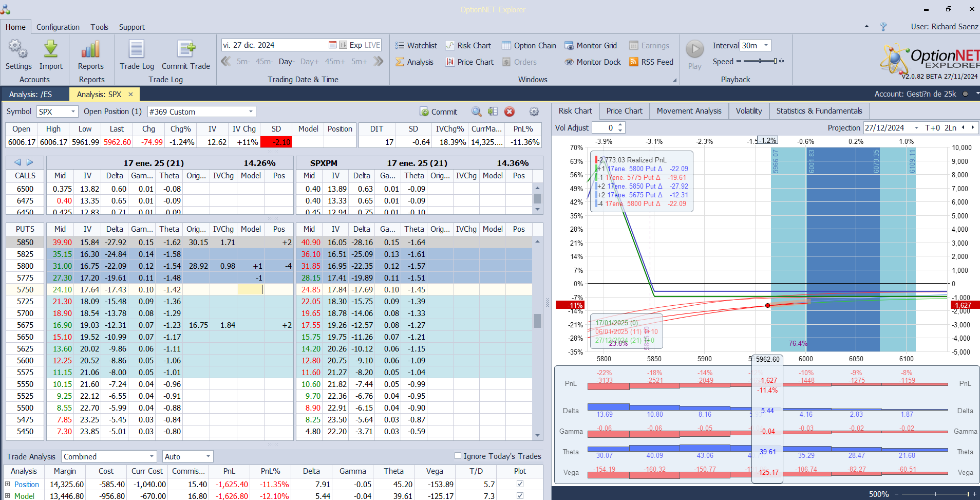Enable Ignore Today's Trades checkbox
This screenshot has height=500, width=980.
(x=458, y=456)
